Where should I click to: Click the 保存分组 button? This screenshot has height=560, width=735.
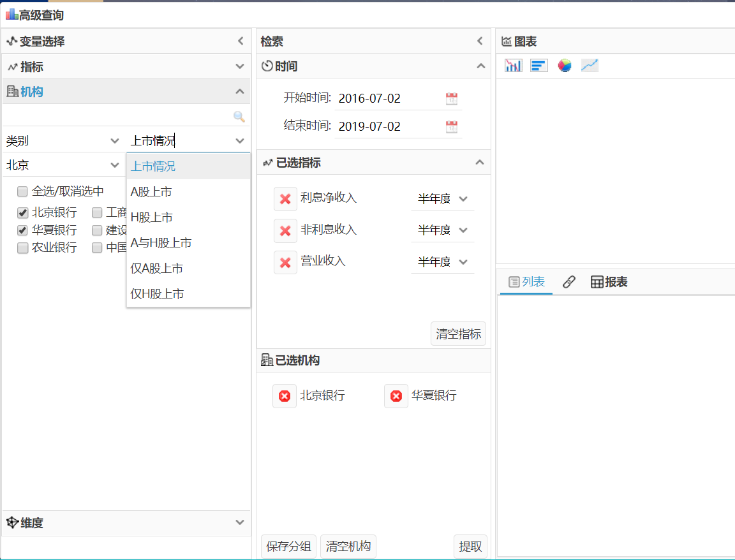coord(288,547)
